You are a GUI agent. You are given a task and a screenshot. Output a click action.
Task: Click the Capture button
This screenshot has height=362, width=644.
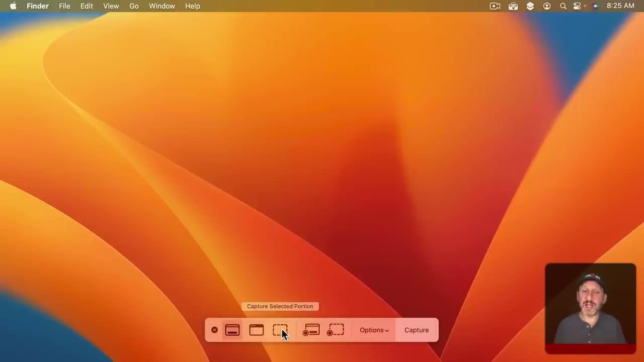[x=417, y=330]
